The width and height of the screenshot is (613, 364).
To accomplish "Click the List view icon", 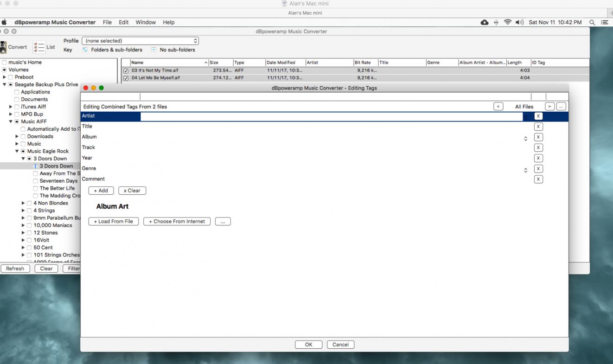I will [38, 47].
